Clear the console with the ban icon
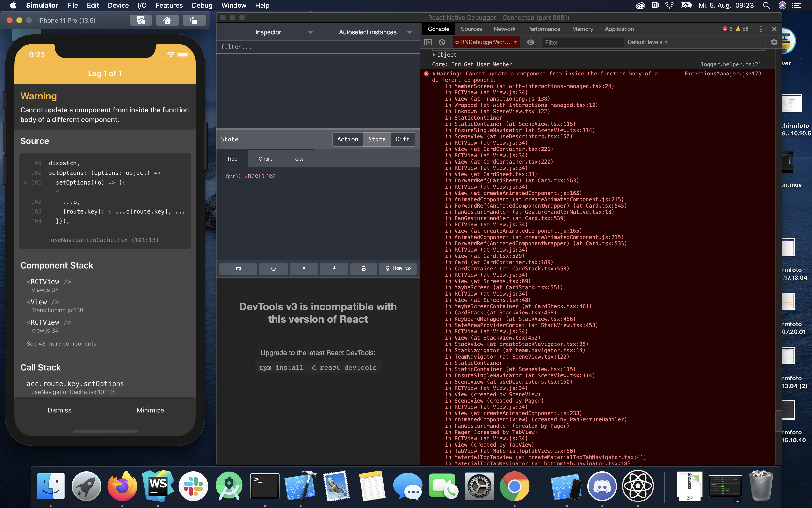The image size is (812, 508). click(x=442, y=42)
